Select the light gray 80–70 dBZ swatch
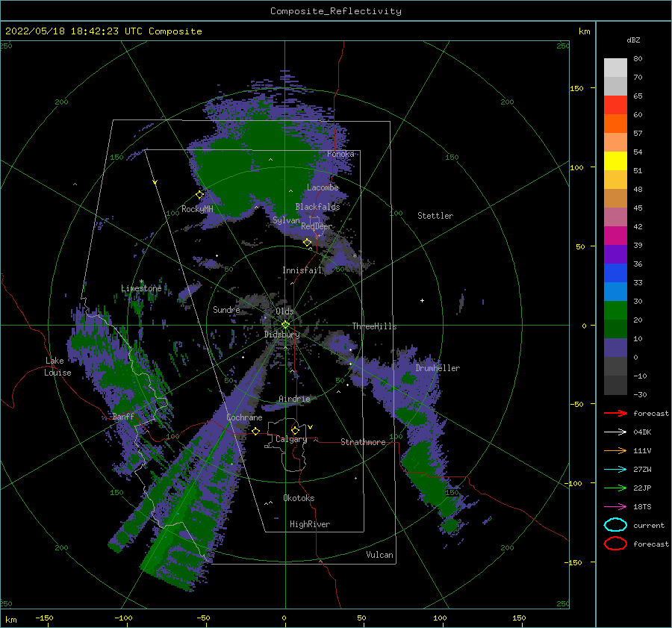Screen dimensions: 672x628 pyautogui.click(x=615, y=68)
